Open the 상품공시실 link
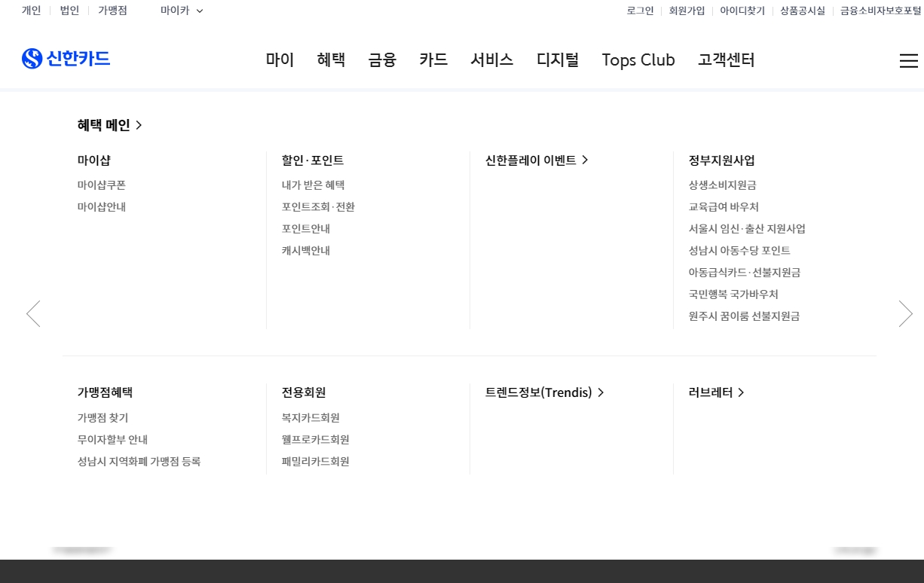The height and width of the screenshot is (583, 924). tap(803, 11)
